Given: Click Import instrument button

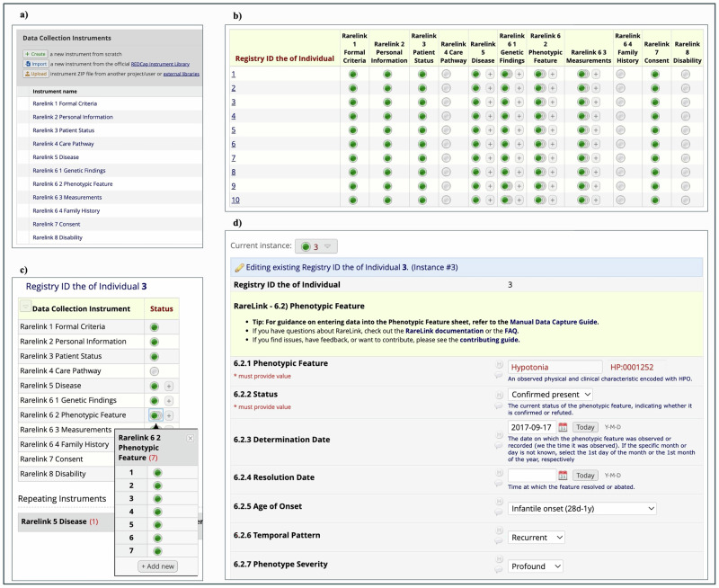Looking at the screenshot, I should coord(36,64).
